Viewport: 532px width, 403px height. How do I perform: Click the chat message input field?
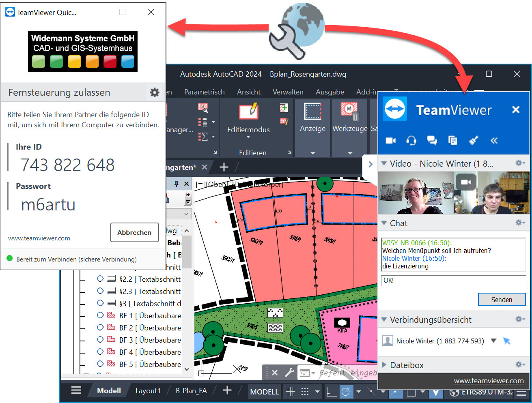453,280
